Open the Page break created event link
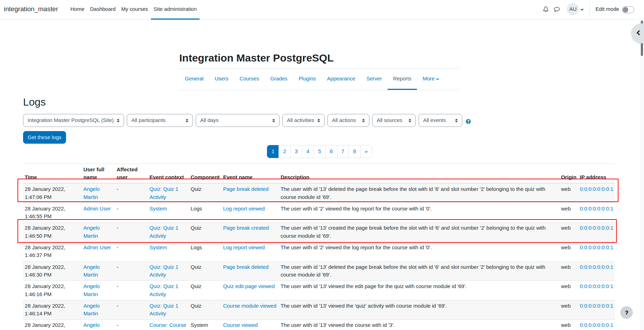This screenshot has width=644, height=330. (x=246, y=228)
